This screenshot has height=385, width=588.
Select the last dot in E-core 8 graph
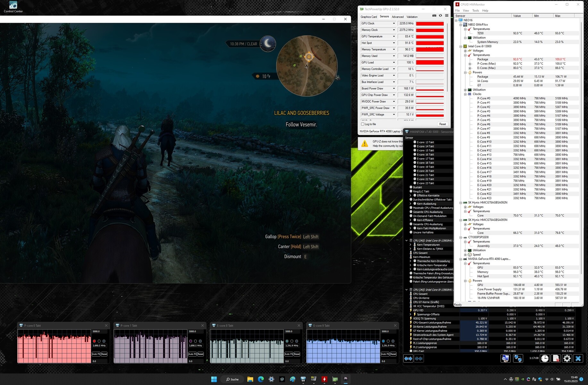point(297,341)
